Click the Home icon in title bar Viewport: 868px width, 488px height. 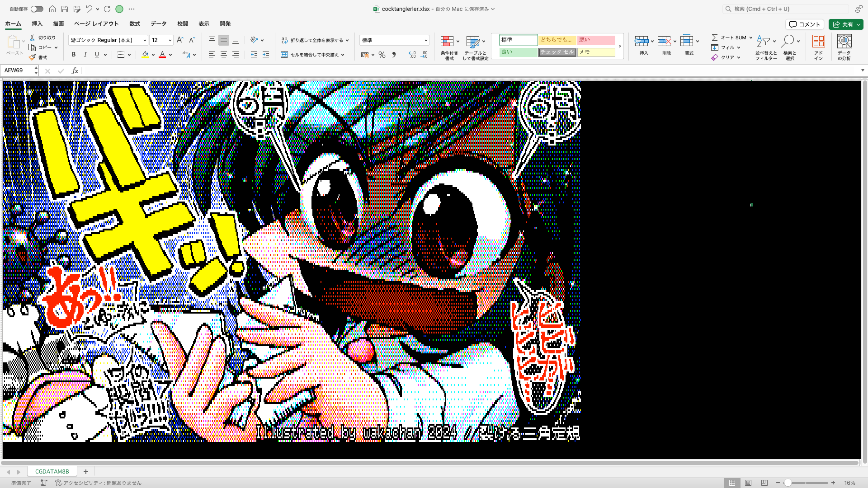click(x=52, y=9)
